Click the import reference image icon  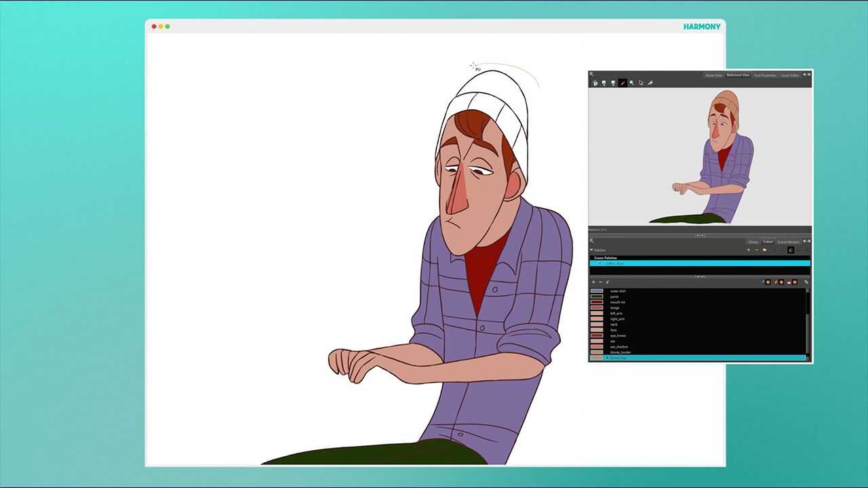[595, 83]
